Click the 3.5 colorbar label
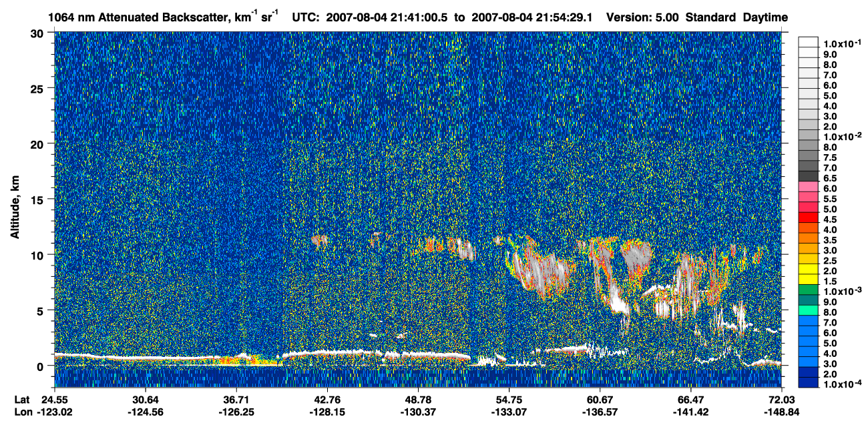 tap(830, 240)
